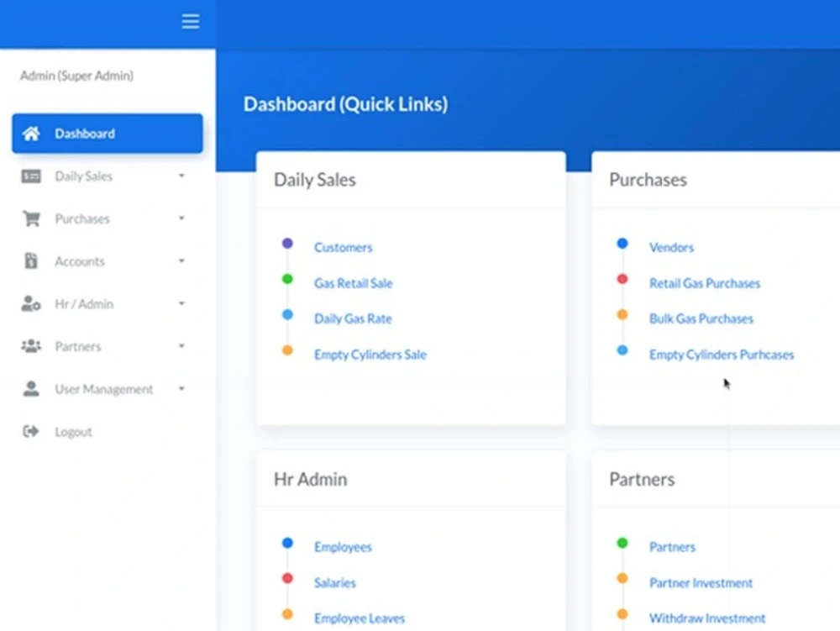This screenshot has width=840, height=631.
Task: Open the Accounts sidebar menu
Action: click(x=108, y=260)
